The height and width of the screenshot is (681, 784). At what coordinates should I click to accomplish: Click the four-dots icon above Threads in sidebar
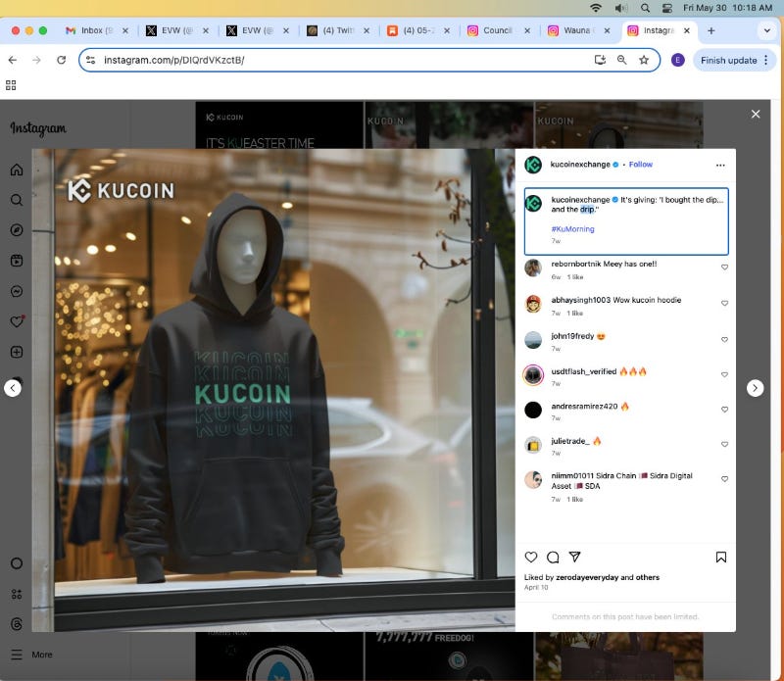pos(17,594)
